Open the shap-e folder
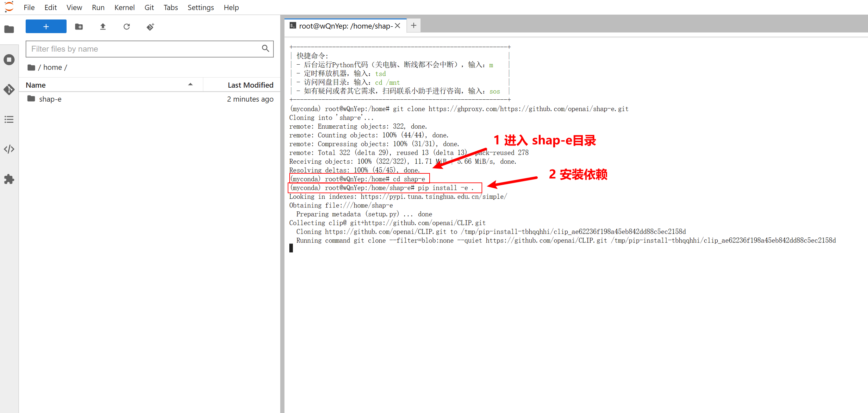868x413 pixels. [50, 99]
